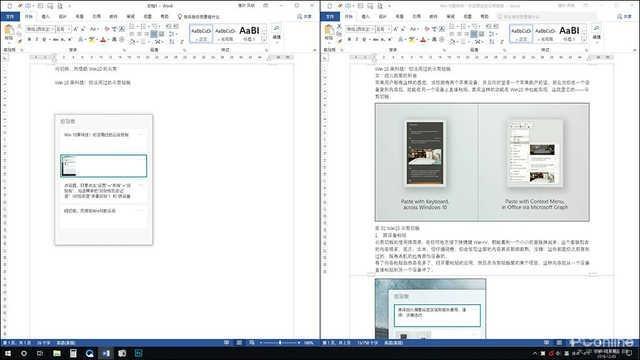Open font size dropdown in left Word window
The height and width of the screenshot is (360, 640).
click(69, 29)
